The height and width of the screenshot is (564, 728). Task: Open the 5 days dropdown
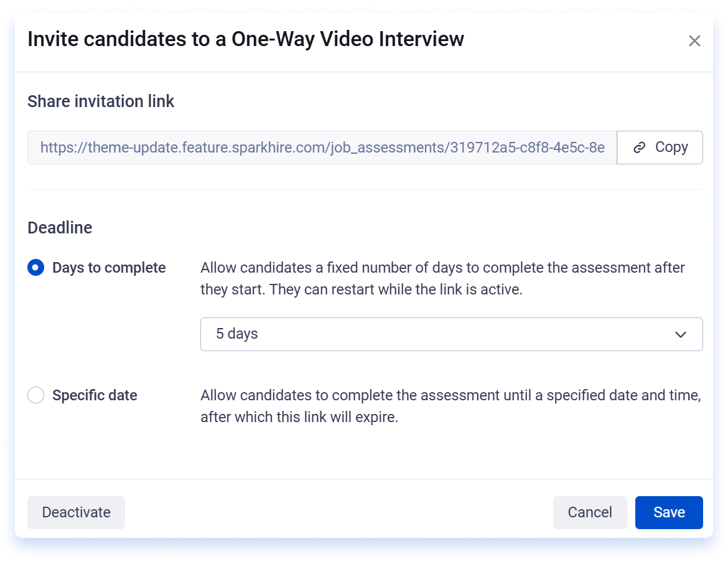(451, 334)
